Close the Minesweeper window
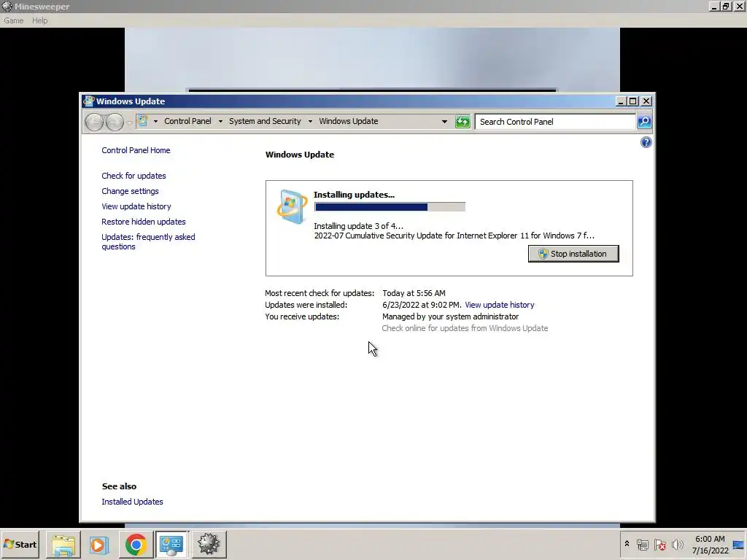747x560 pixels. tap(740, 6)
